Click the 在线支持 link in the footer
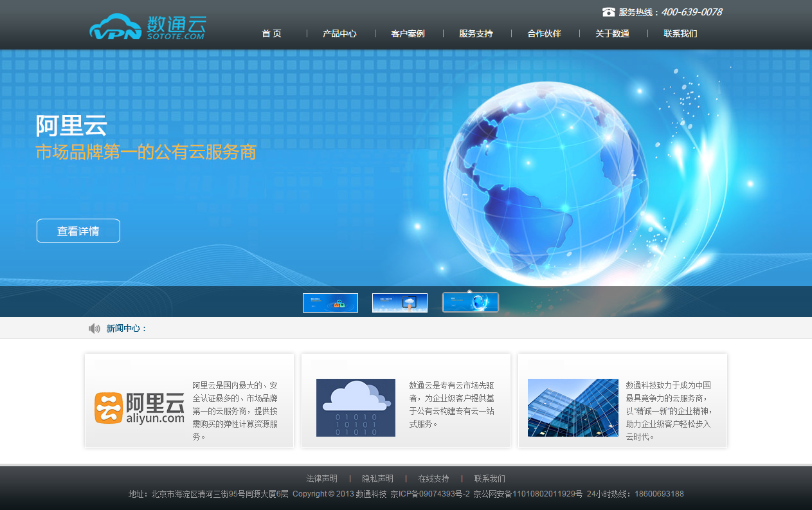Image resolution: width=812 pixels, height=510 pixels. 433,478
